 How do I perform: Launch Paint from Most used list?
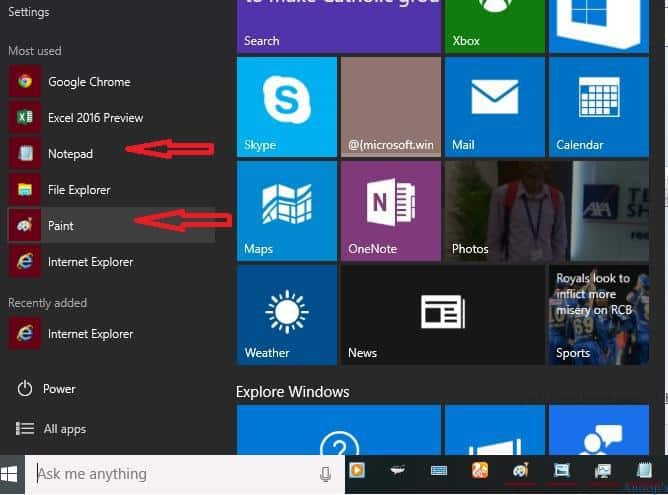click(x=112, y=225)
